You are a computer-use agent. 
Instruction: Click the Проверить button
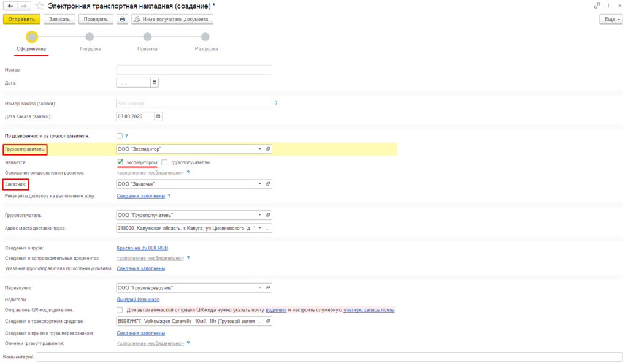coord(96,19)
